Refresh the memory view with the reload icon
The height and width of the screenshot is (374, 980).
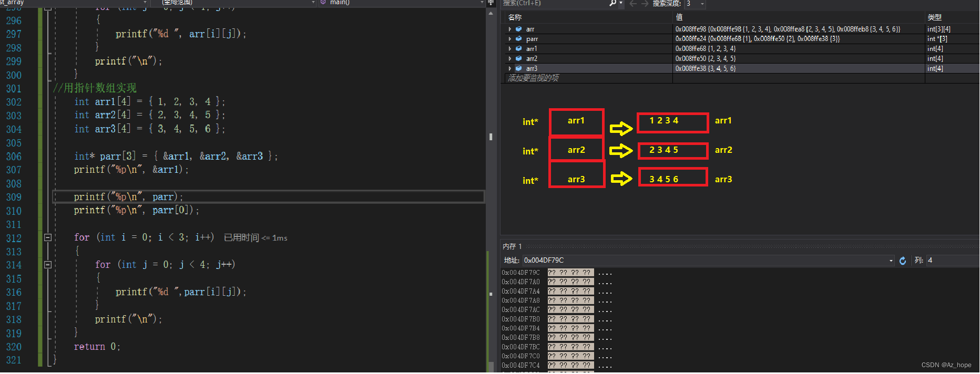point(903,261)
